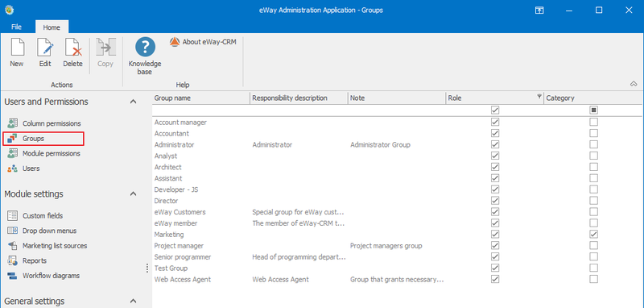Click the Role column filter icon

click(x=539, y=97)
